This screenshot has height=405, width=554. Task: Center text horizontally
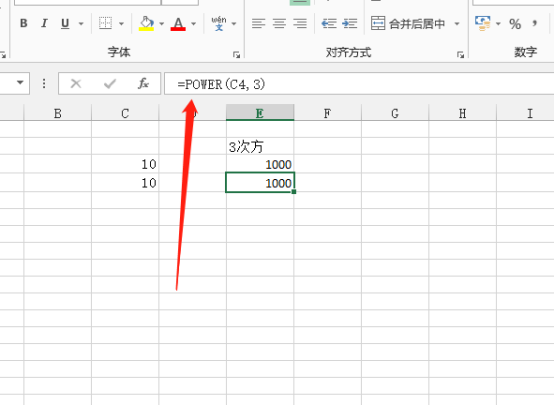279,23
